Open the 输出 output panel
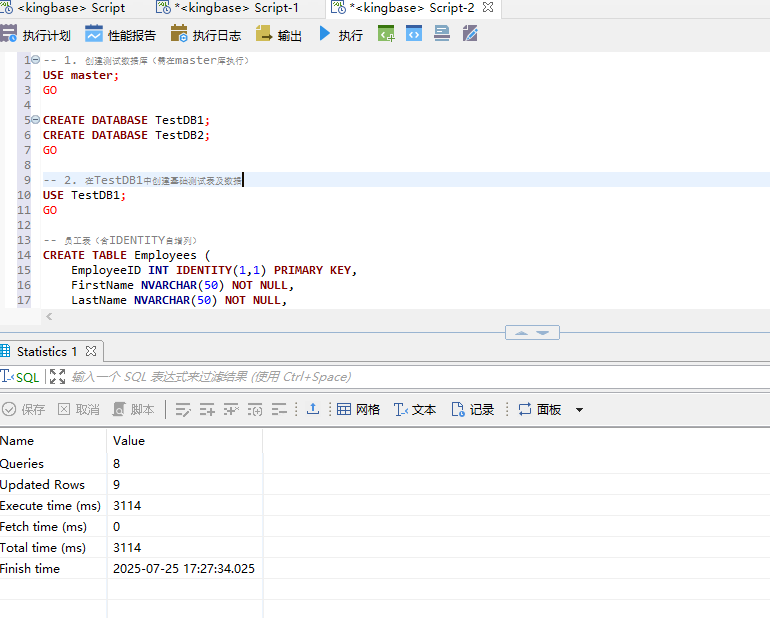The height and width of the screenshot is (618, 770). [x=278, y=35]
